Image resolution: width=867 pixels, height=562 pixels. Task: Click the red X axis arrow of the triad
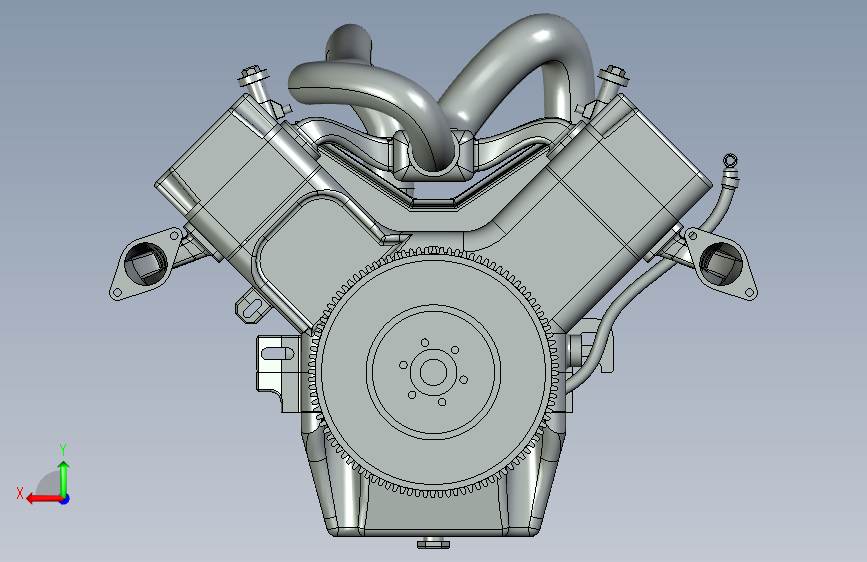coord(44,499)
